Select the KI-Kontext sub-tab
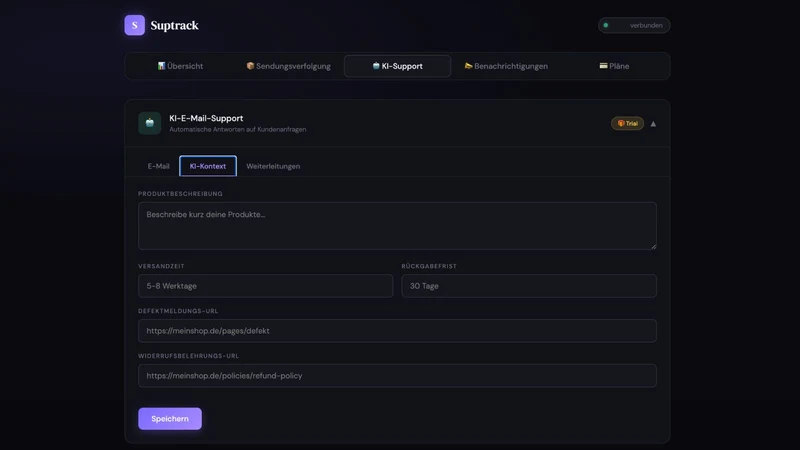The height and width of the screenshot is (450, 800). [208, 166]
